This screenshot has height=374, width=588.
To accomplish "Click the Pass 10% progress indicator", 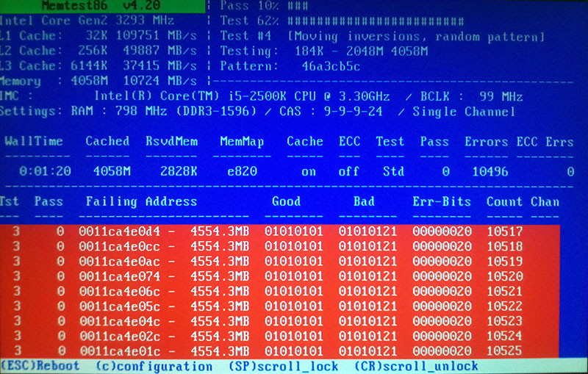I will tap(264, 6).
